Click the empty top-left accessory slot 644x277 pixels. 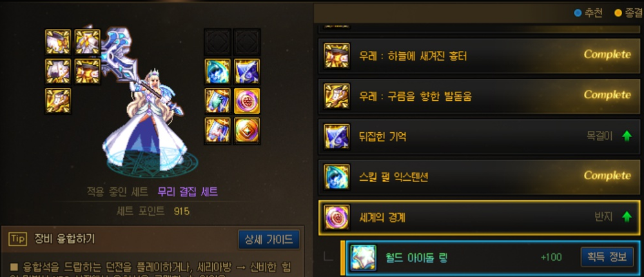coord(217,41)
